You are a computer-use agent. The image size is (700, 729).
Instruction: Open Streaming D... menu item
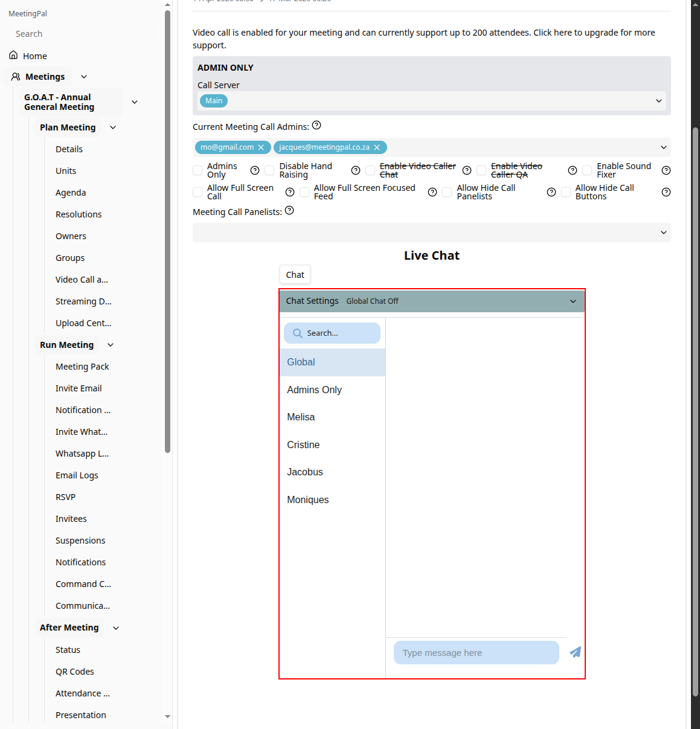[x=83, y=301]
